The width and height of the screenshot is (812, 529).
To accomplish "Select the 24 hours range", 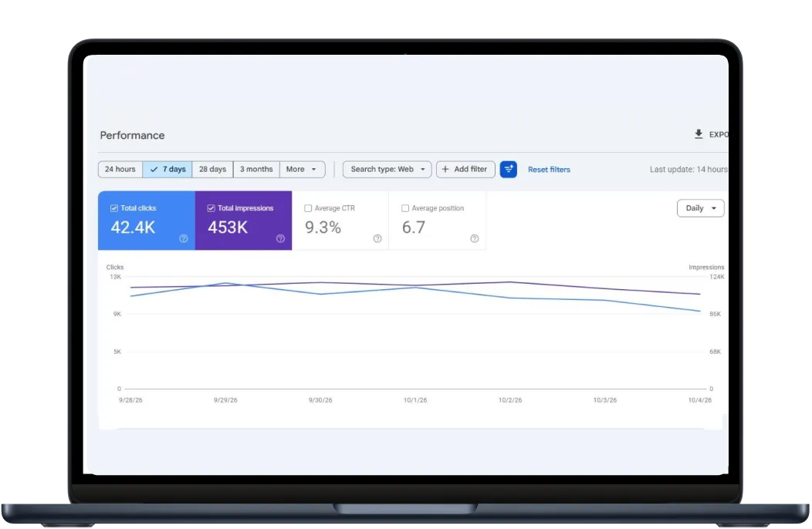I will pyautogui.click(x=120, y=169).
